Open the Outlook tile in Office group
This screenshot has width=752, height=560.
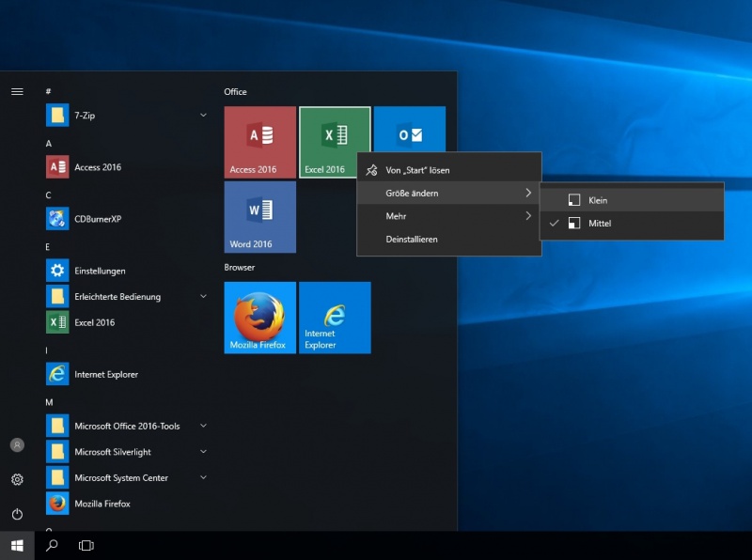[x=410, y=130]
